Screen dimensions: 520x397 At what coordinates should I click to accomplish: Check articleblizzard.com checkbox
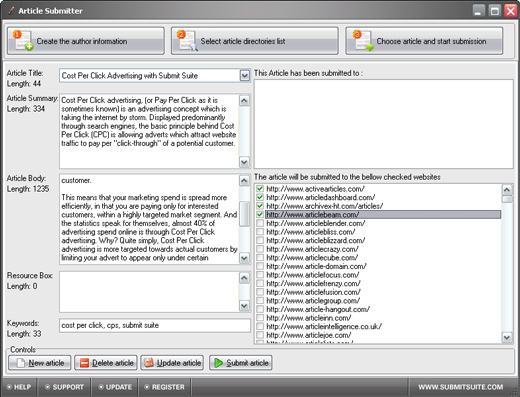tap(260, 240)
